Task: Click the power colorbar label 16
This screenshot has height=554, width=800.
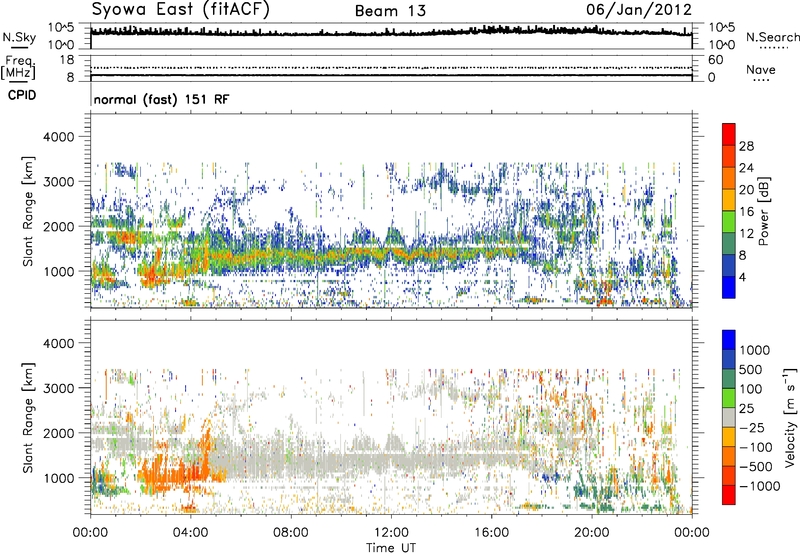Action: coord(746,212)
